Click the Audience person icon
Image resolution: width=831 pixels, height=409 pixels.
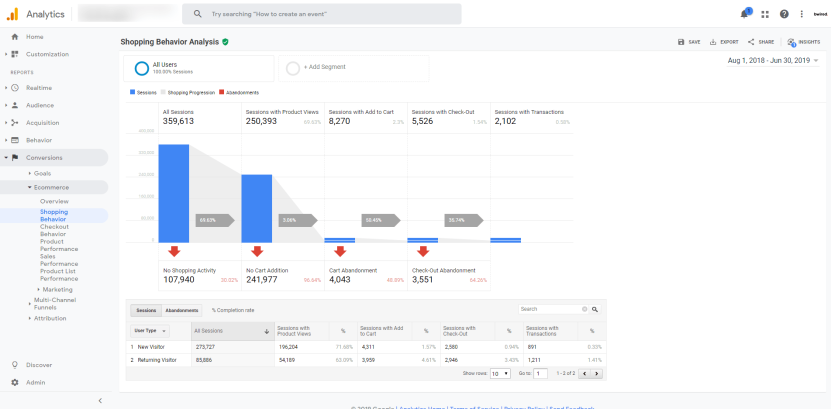pos(15,105)
